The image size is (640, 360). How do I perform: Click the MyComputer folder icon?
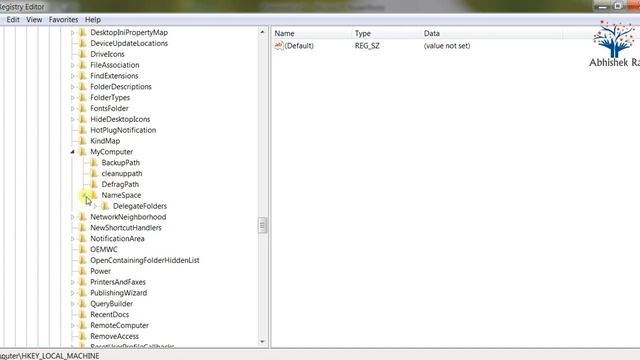pyautogui.click(x=82, y=151)
